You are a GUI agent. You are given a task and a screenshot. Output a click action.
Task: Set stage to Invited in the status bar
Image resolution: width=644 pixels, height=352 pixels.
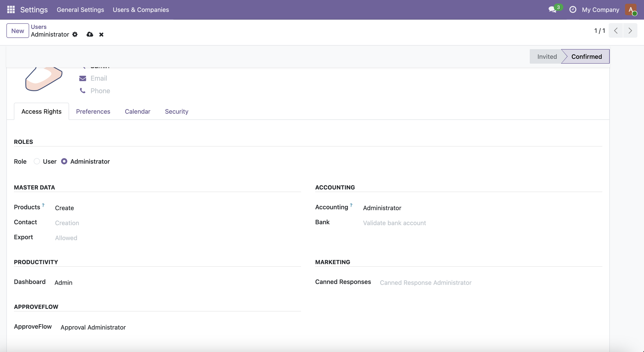pyautogui.click(x=547, y=56)
